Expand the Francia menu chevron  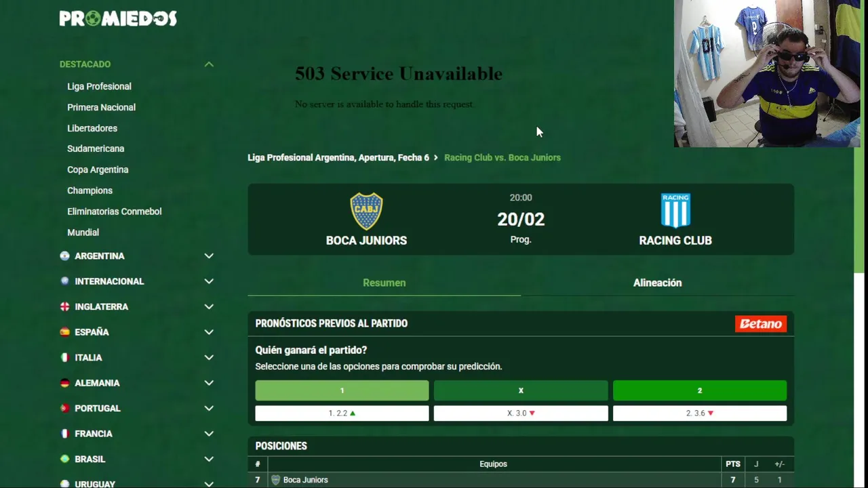(209, 434)
